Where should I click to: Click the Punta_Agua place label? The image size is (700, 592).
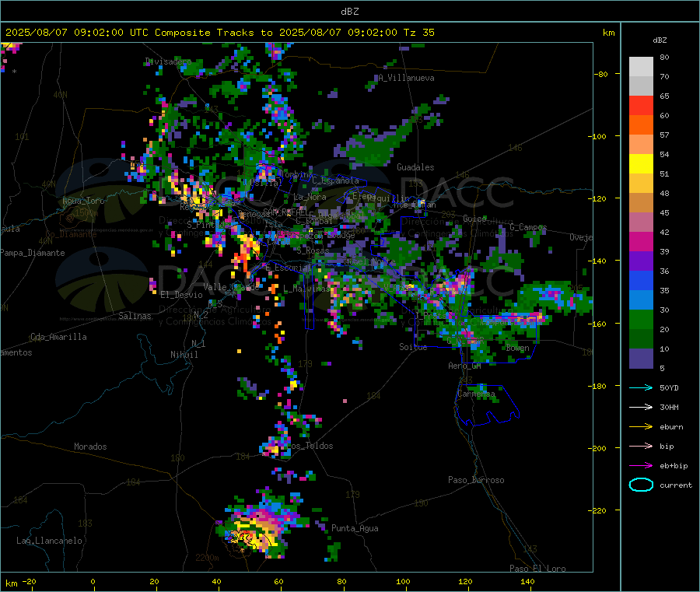[355, 528]
